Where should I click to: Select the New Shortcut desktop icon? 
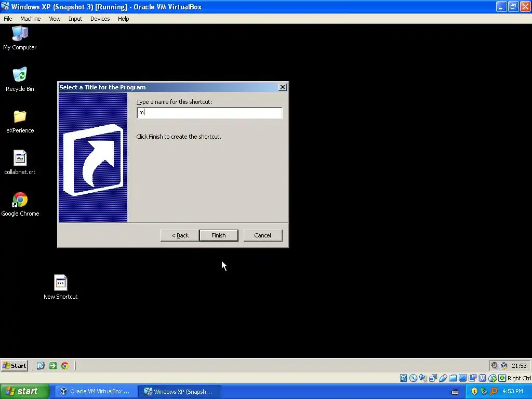[x=60, y=287]
